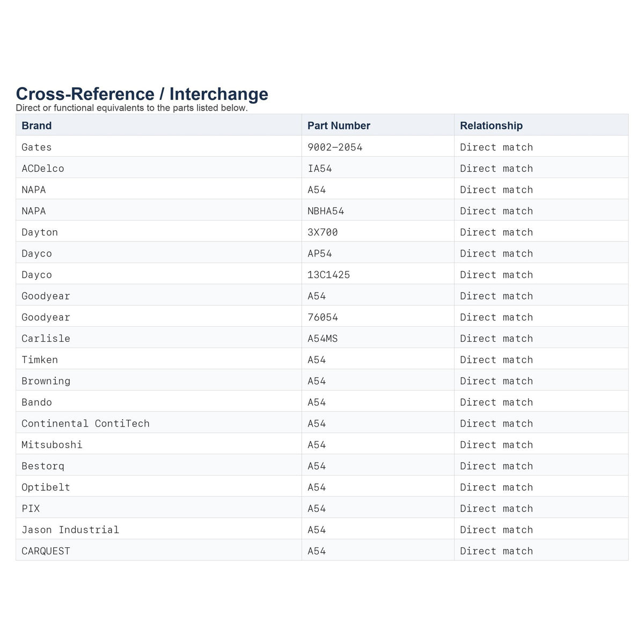Select the Gates part number 9002-2054
This screenshot has height=644, width=644.
pos(335,147)
